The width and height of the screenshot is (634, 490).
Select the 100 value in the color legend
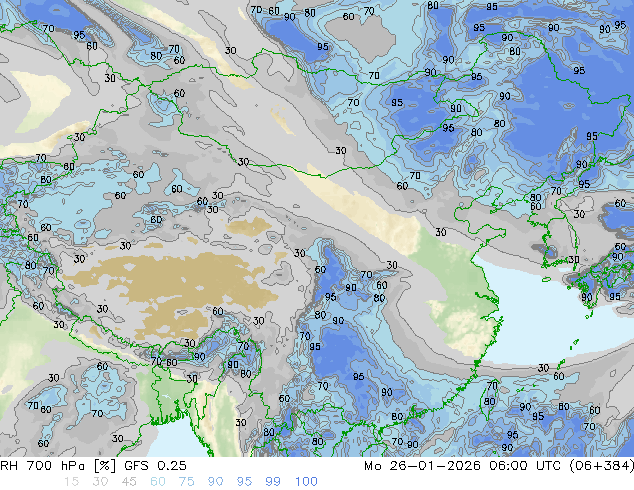pos(306,482)
